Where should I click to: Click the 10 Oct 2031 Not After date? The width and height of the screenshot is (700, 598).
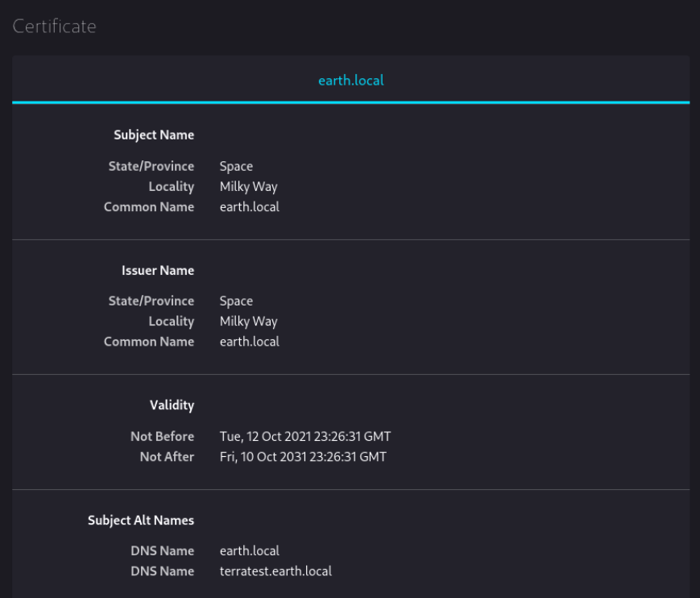(x=302, y=457)
